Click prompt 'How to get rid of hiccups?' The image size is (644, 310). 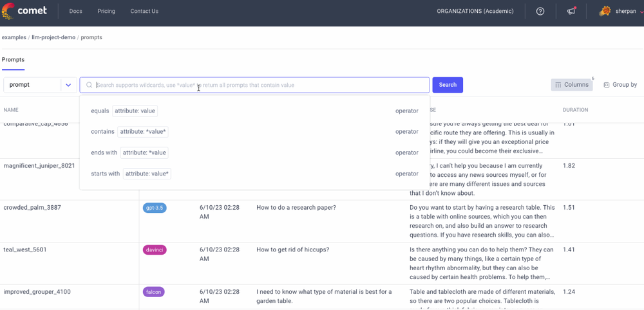coord(293,250)
